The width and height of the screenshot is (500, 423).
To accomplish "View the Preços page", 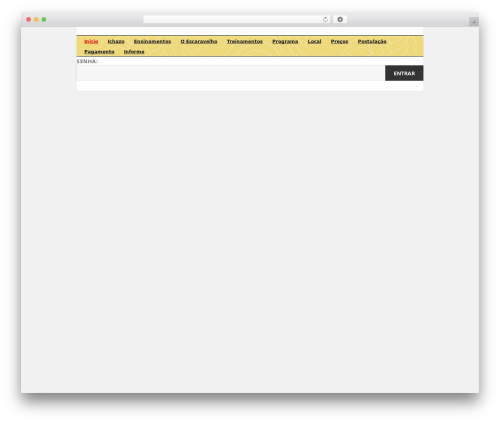I will [339, 41].
